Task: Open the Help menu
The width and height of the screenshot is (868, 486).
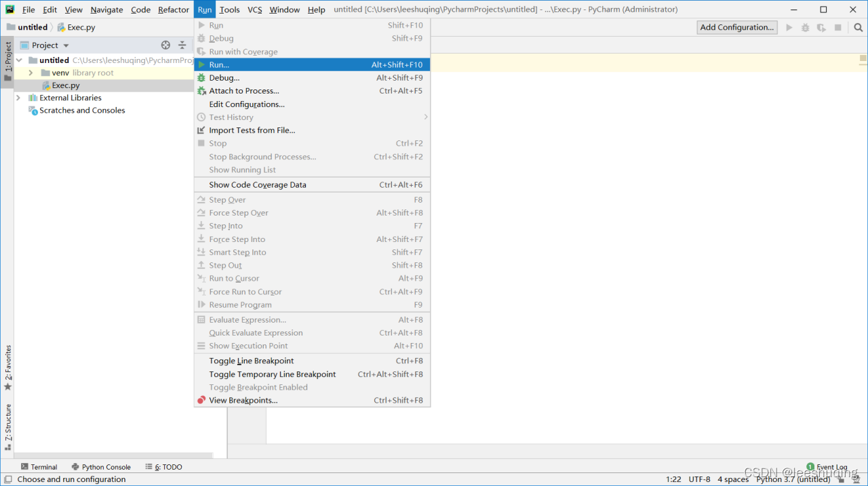Action: pyautogui.click(x=316, y=9)
